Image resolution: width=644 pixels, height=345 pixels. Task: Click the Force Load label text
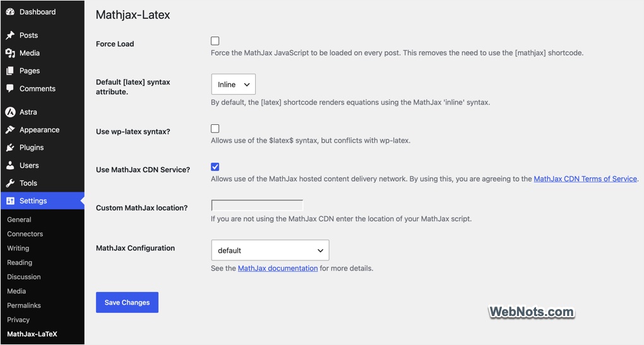tap(115, 44)
